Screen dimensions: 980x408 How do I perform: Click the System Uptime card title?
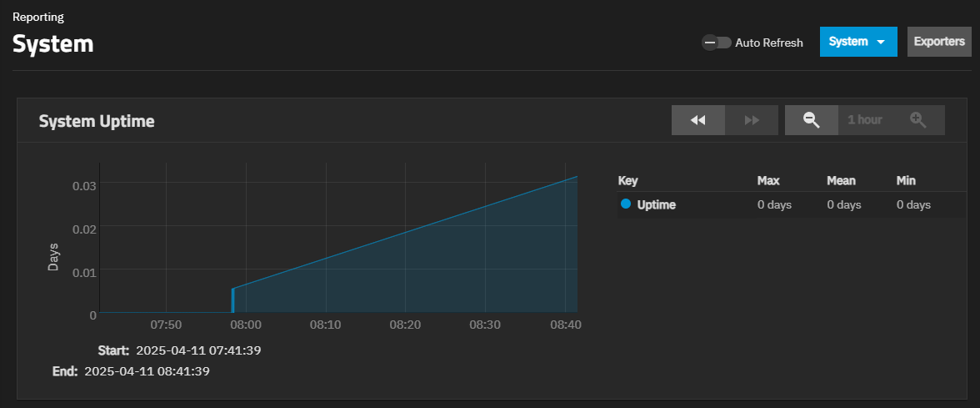point(97,121)
